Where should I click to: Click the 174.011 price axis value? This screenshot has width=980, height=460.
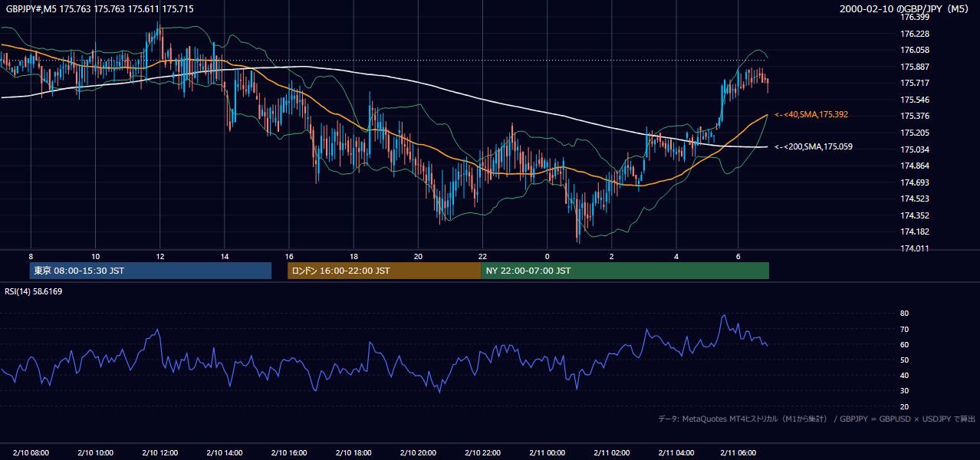tap(915, 248)
